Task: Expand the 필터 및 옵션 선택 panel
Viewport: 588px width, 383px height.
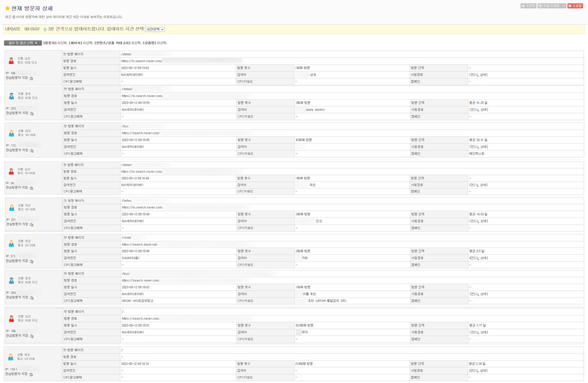Action: (23, 43)
